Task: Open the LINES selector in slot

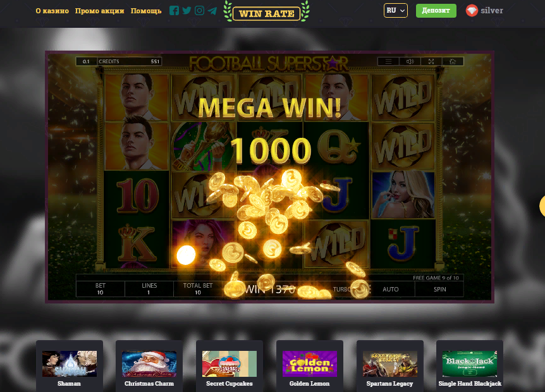Action: (x=149, y=289)
